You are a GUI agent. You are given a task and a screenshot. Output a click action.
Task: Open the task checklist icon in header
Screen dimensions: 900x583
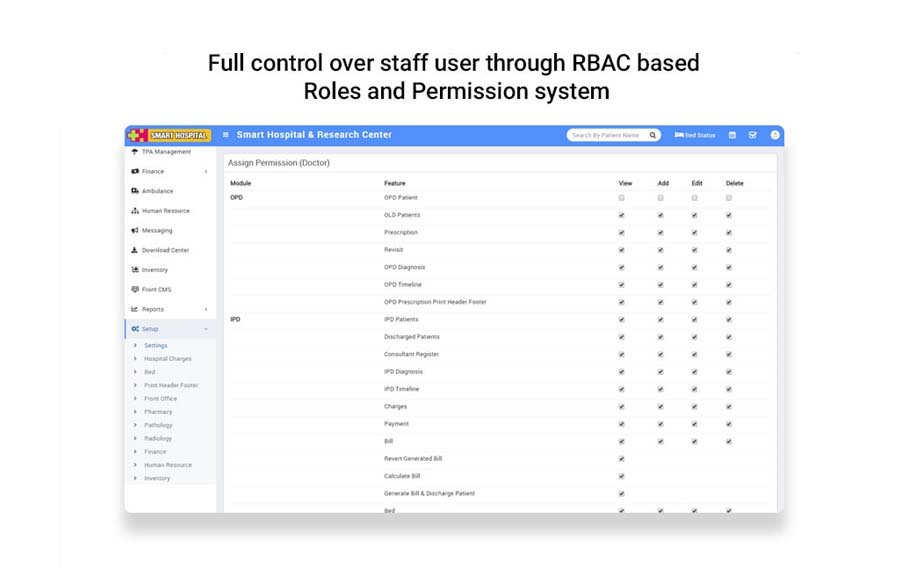(x=753, y=135)
